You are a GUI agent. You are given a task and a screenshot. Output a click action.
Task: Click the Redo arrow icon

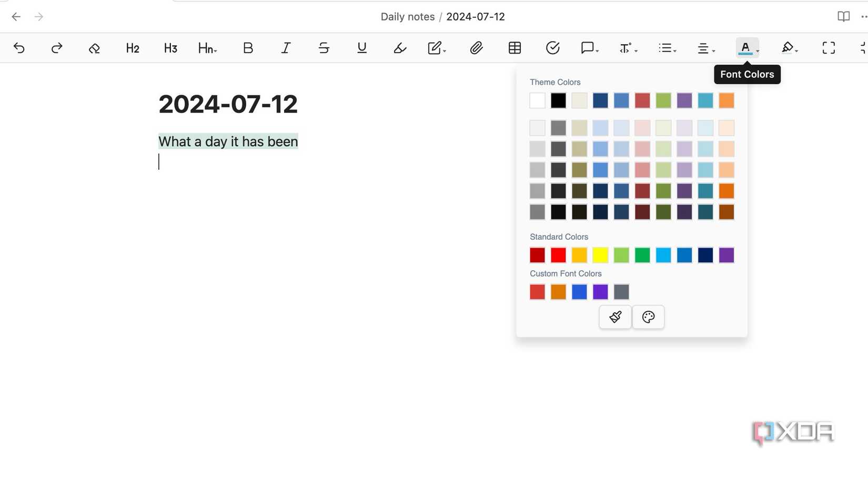tap(57, 48)
